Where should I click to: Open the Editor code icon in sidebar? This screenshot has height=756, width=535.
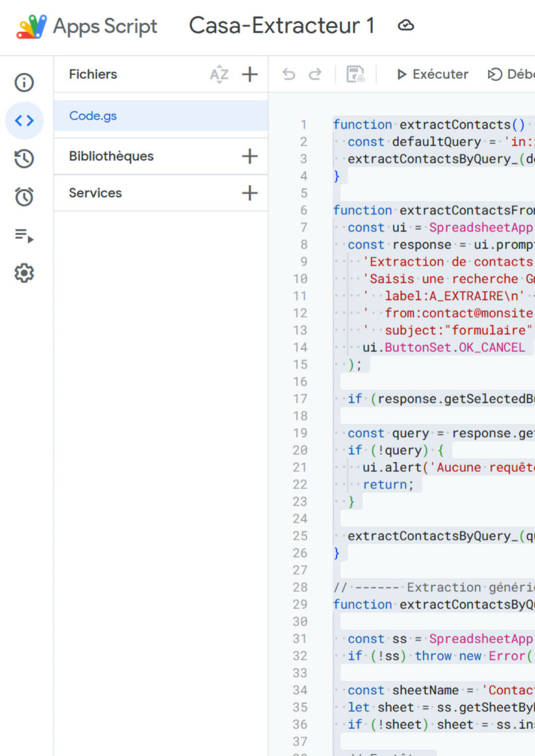click(x=24, y=121)
